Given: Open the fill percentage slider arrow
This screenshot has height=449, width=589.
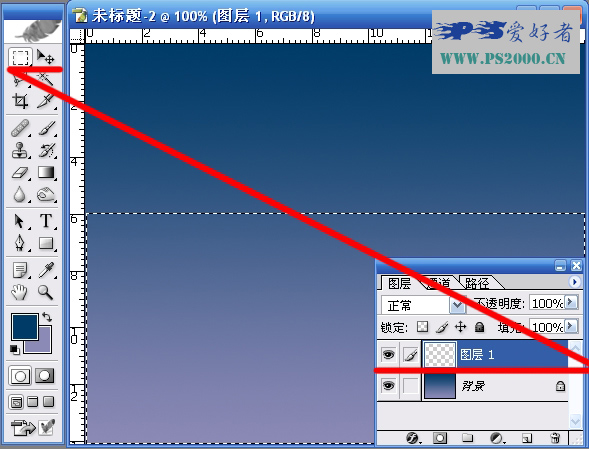Looking at the screenshot, I should tap(571, 326).
